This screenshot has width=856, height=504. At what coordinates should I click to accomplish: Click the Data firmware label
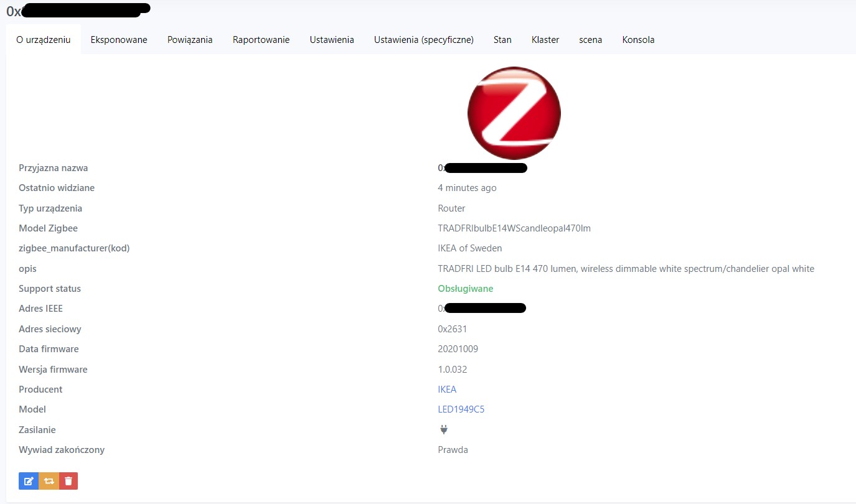coord(49,349)
